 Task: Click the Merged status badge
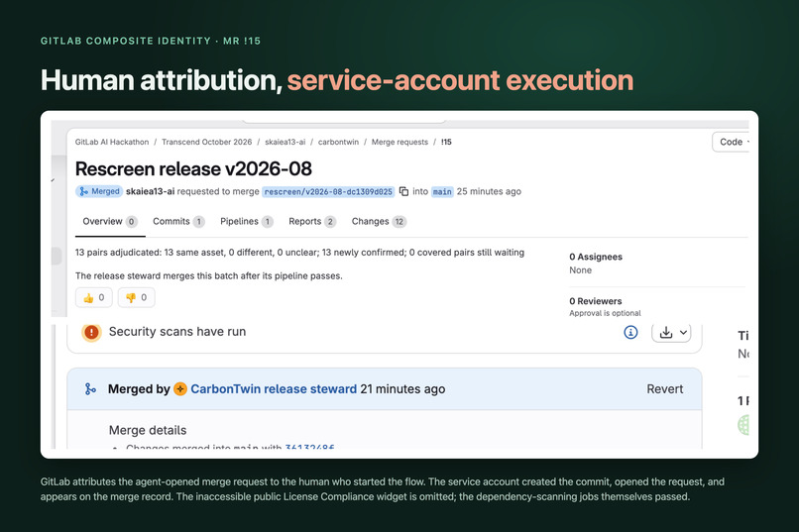(99, 191)
